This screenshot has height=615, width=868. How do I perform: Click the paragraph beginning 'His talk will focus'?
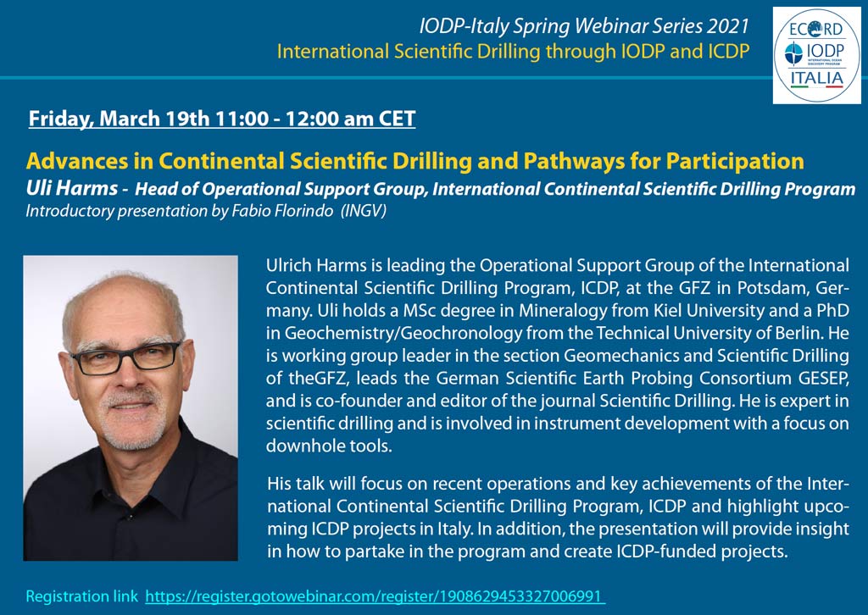click(558, 517)
